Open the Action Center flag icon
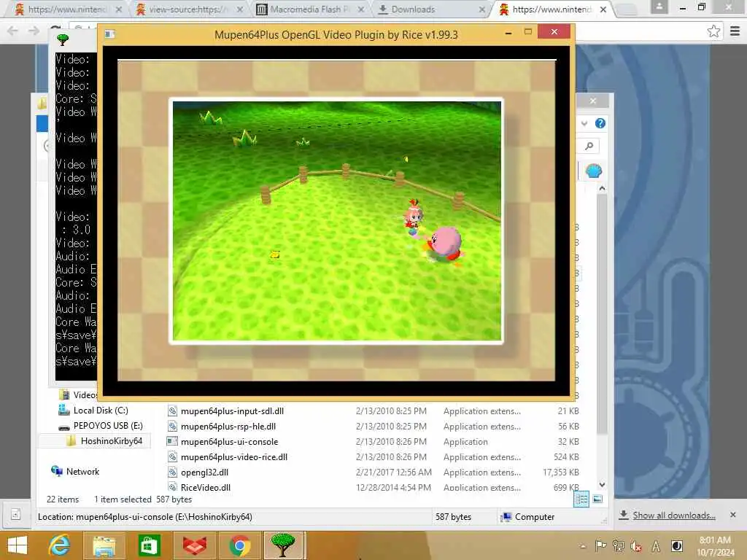This screenshot has height=560, width=747. (601, 546)
